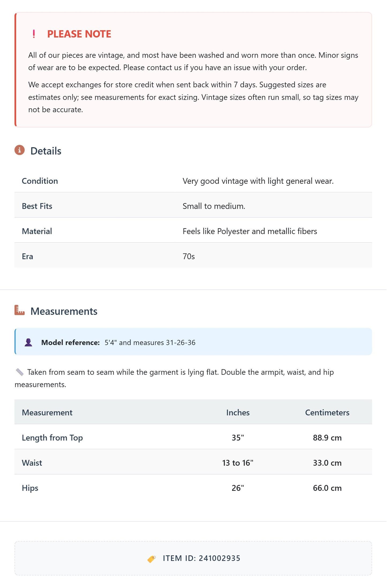This screenshot has width=387, height=588.
Task: Click the small gray ruler icon
Action: [x=20, y=372]
